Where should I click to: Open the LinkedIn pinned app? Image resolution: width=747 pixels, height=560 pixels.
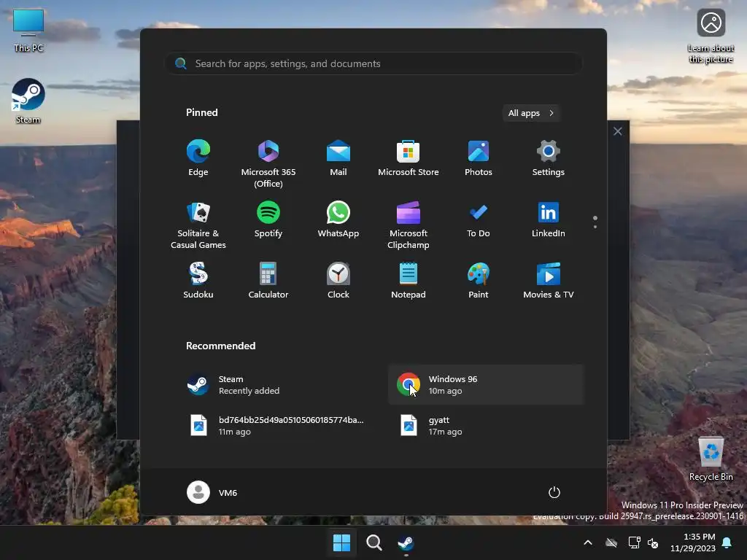click(549, 220)
